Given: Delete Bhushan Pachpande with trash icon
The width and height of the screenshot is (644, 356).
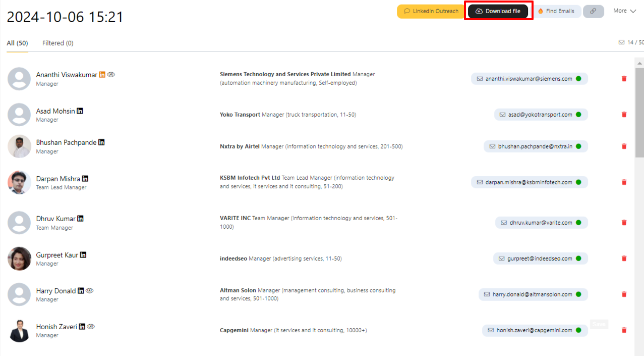Looking at the screenshot, I should pos(624,146).
